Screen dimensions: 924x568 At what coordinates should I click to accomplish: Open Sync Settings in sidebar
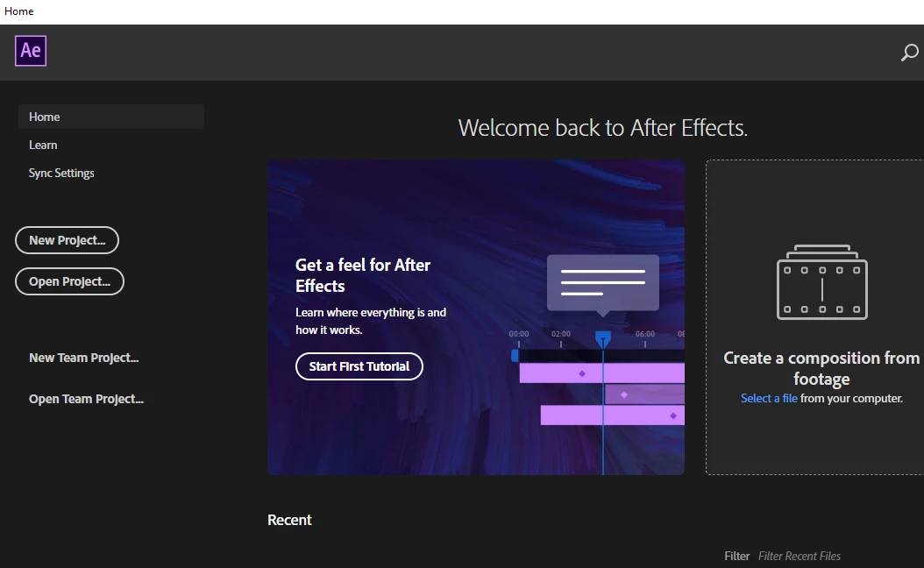(x=61, y=174)
